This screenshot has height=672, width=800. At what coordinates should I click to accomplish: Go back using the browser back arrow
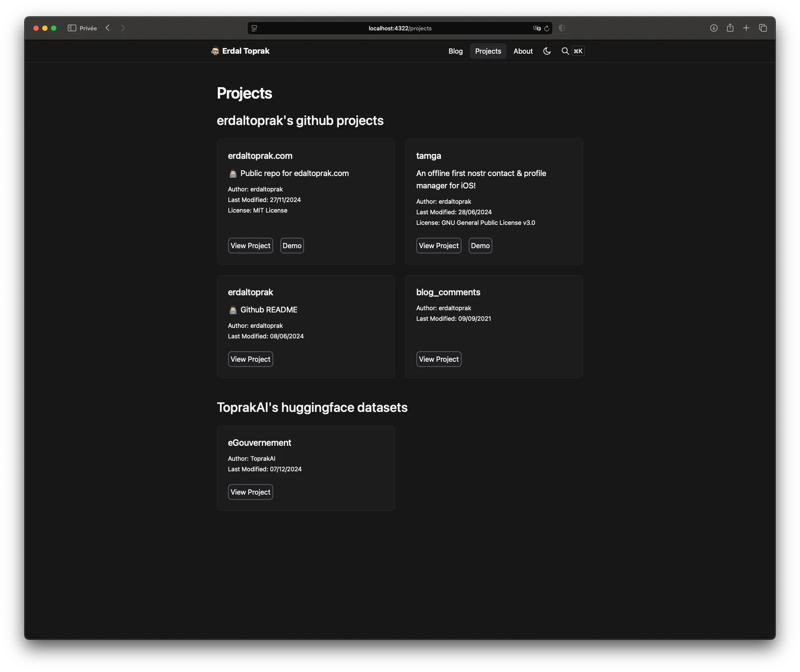click(x=108, y=28)
